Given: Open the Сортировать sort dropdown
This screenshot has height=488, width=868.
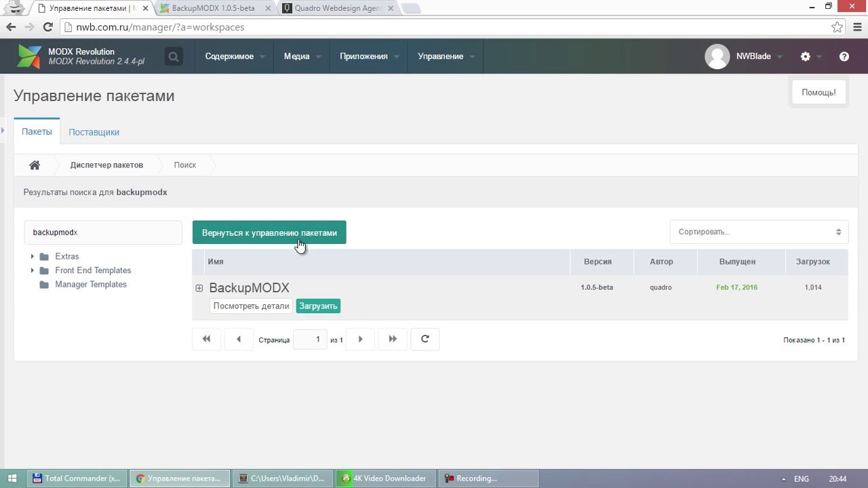Looking at the screenshot, I should [759, 232].
